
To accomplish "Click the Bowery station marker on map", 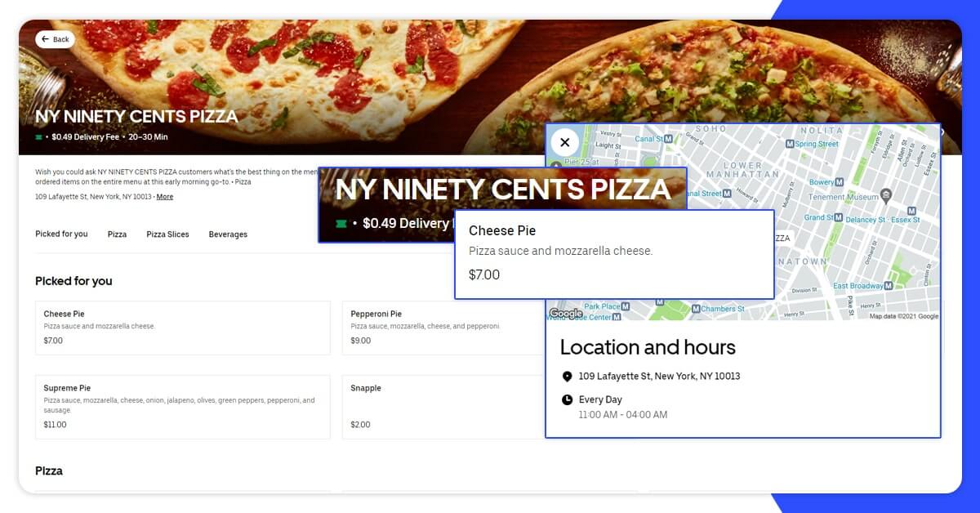I will 839,182.
